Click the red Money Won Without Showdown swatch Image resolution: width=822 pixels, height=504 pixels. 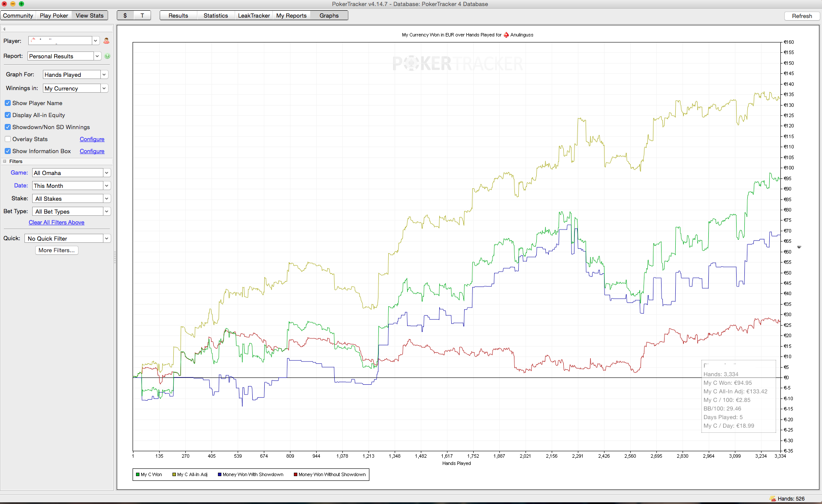coord(296,474)
